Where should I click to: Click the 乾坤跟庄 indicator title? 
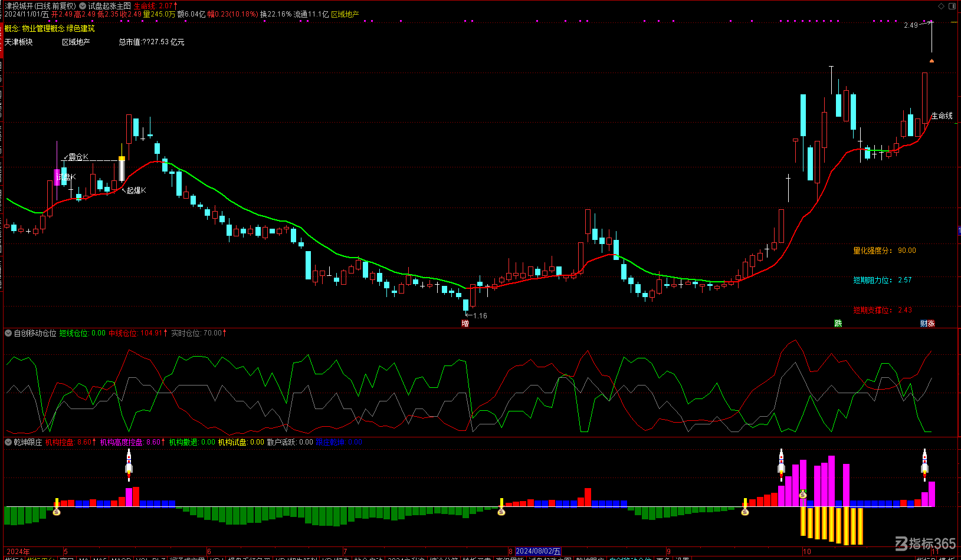(28, 442)
